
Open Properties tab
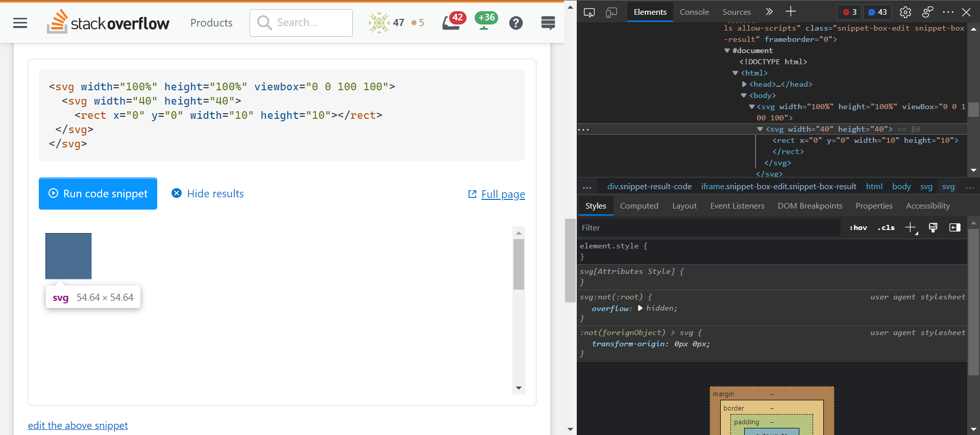point(874,206)
